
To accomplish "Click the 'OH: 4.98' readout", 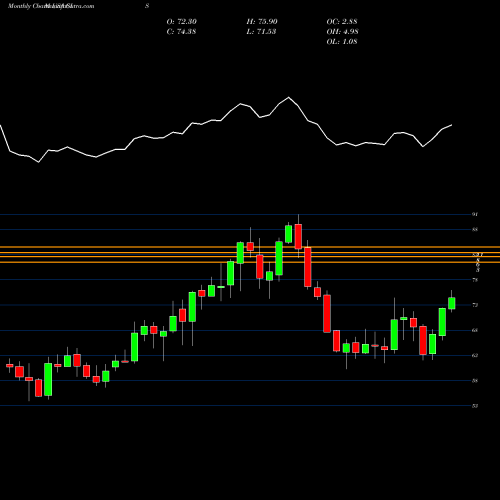I will 342,32.
